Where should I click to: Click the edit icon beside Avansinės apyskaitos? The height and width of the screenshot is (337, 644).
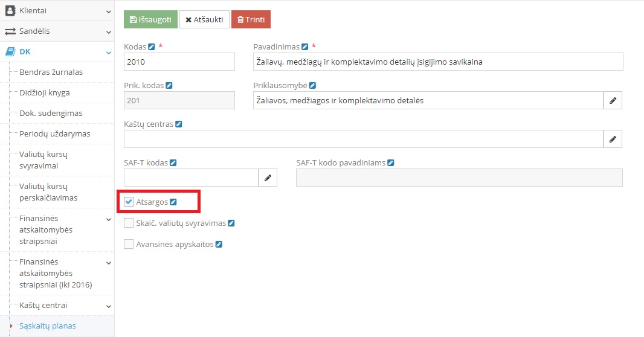tap(219, 244)
